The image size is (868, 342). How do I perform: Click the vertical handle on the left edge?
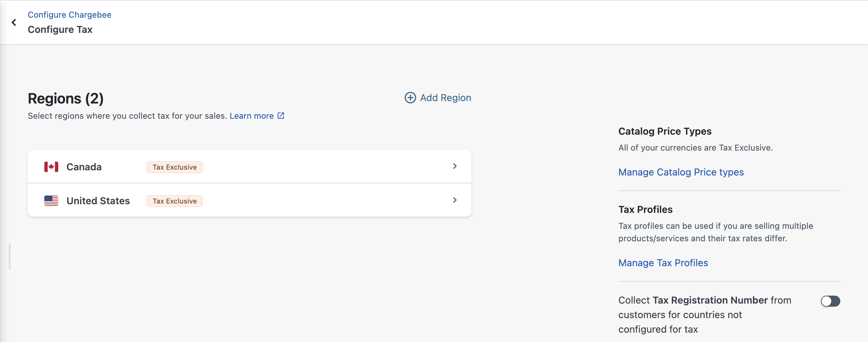[x=10, y=256]
